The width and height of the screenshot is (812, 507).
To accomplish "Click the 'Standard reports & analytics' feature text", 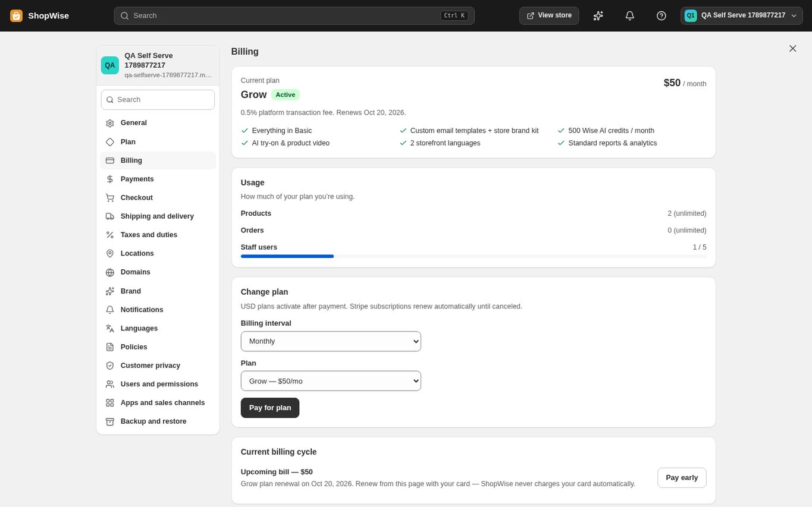I will (x=613, y=143).
